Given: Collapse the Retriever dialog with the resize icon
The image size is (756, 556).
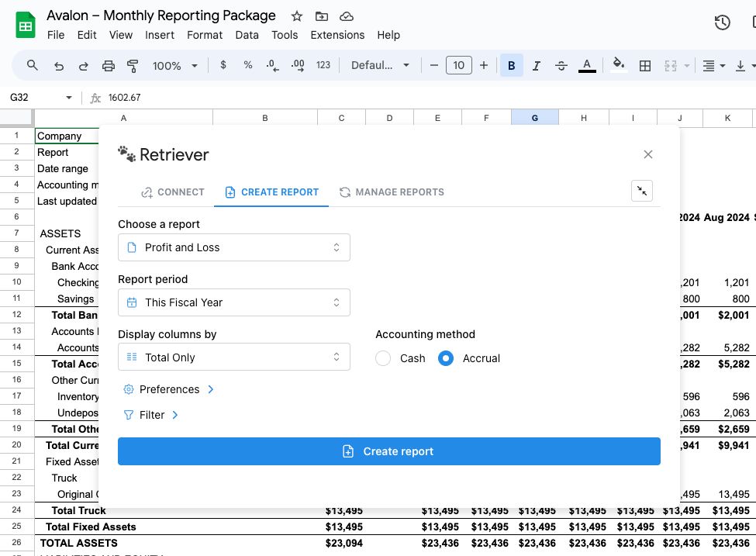Looking at the screenshot, I should [x=641, y=191].
